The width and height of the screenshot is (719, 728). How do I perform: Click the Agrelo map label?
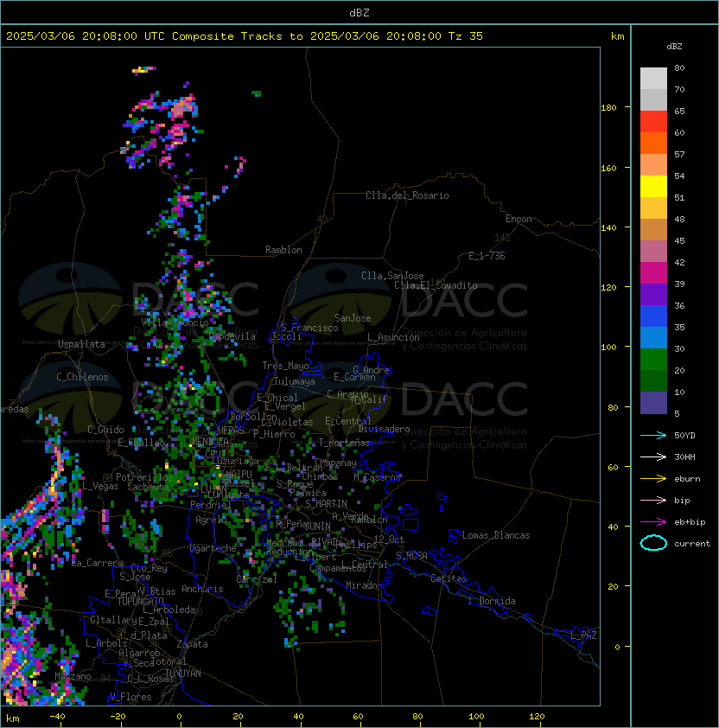[x=211, y=520]
